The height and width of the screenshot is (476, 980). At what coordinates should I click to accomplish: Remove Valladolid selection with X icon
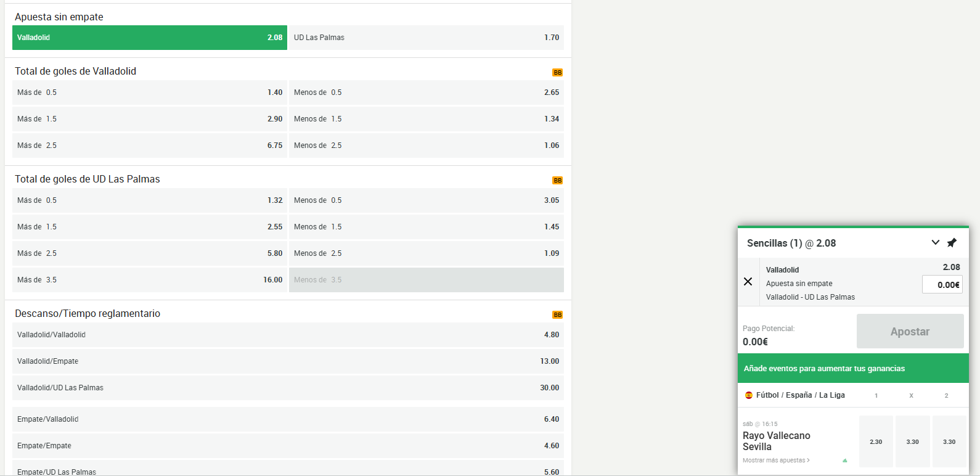point(748,282)
